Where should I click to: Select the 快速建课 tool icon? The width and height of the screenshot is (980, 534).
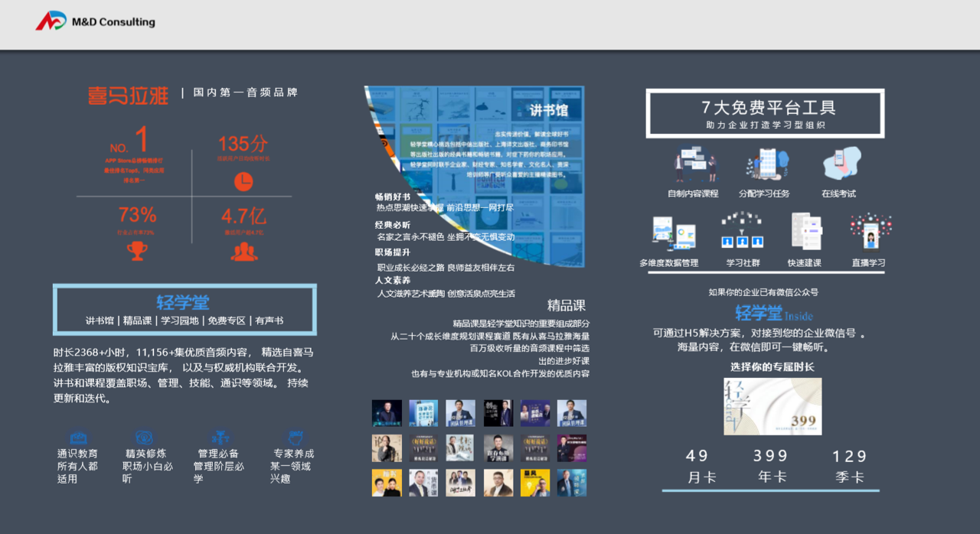(x=806, y=231)
